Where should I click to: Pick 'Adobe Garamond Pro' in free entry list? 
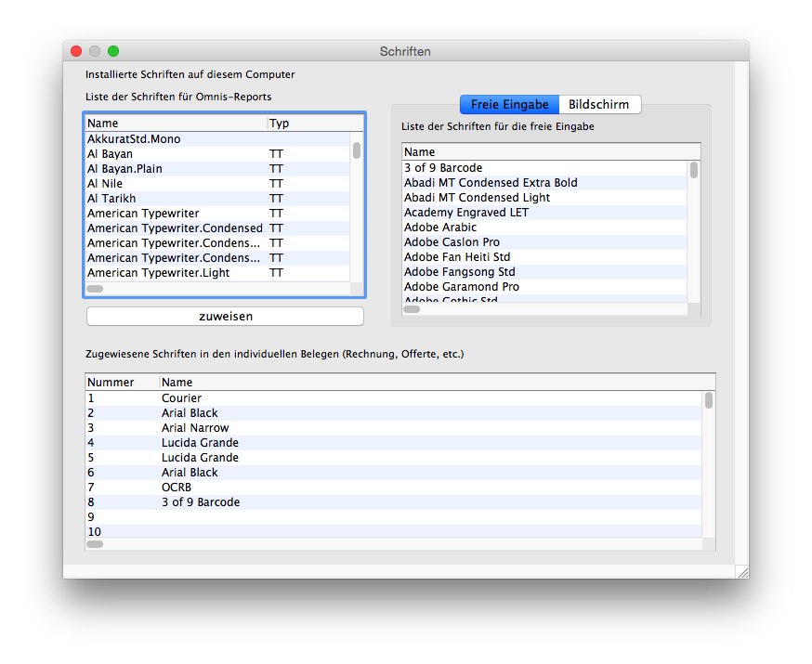pos(462,287)
